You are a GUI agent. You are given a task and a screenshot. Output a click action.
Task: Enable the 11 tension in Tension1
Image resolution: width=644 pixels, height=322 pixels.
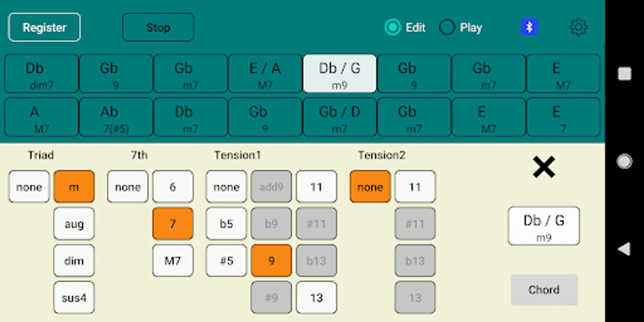(x=316, y=186)
